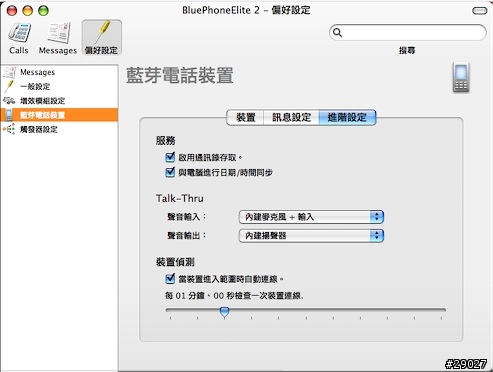The image size is (493, 372).
Task: Toggle 啟用通訊錄存取 checkbox
Action: point(170,157)
